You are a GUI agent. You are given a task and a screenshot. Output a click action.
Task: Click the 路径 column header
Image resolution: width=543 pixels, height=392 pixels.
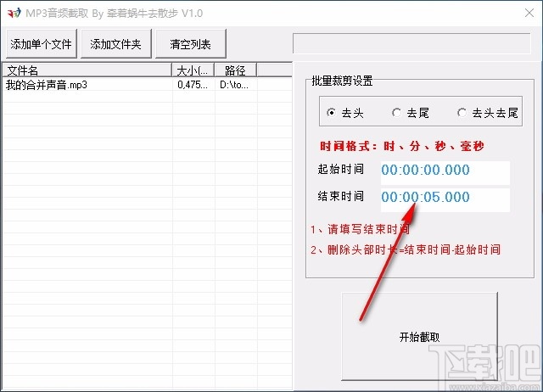click(236, 70)
